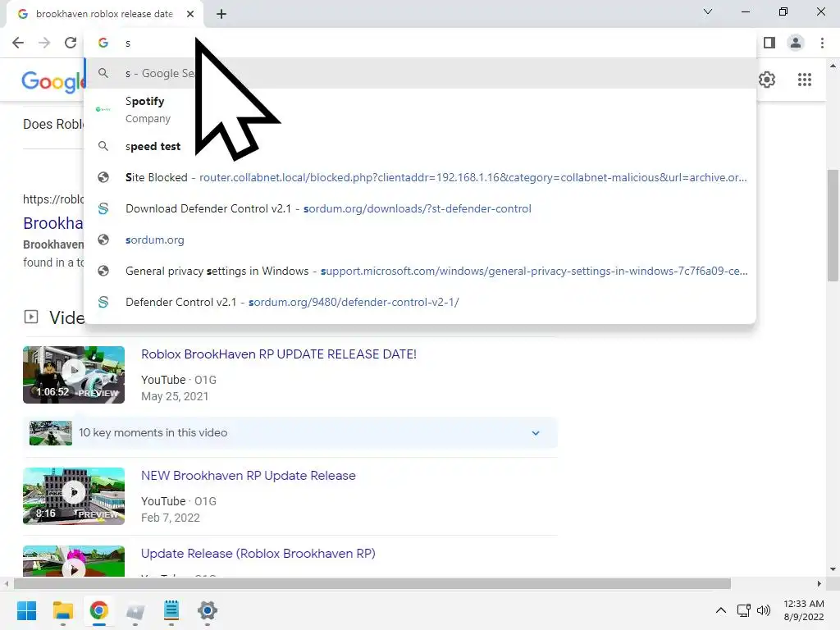This screenshot has height=630, width=840.
Task: Open the Notepad taskbar icon
Action: [x=171, y=610]
